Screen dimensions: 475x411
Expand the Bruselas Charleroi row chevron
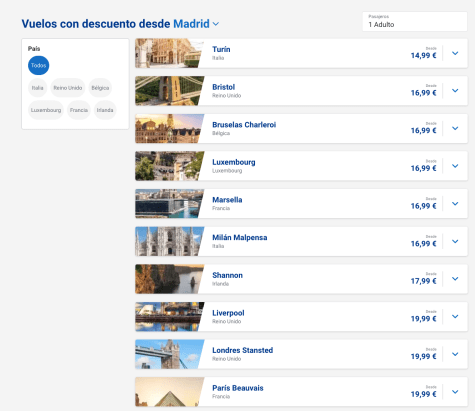[455, 128]
